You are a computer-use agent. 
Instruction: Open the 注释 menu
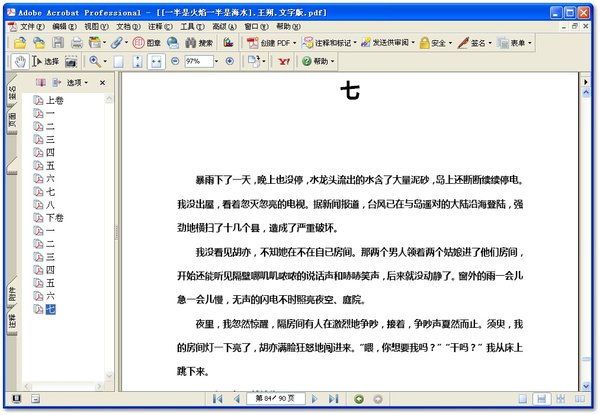160,26
